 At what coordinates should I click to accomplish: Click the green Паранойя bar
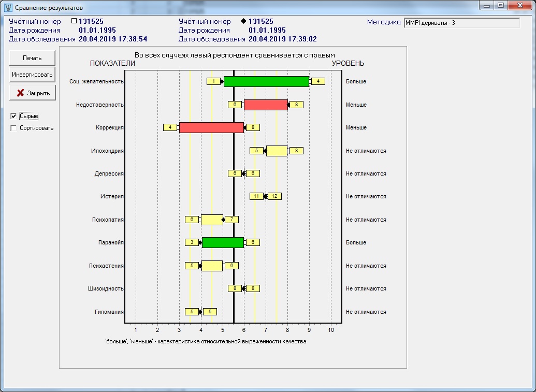(x=223, y=242)
